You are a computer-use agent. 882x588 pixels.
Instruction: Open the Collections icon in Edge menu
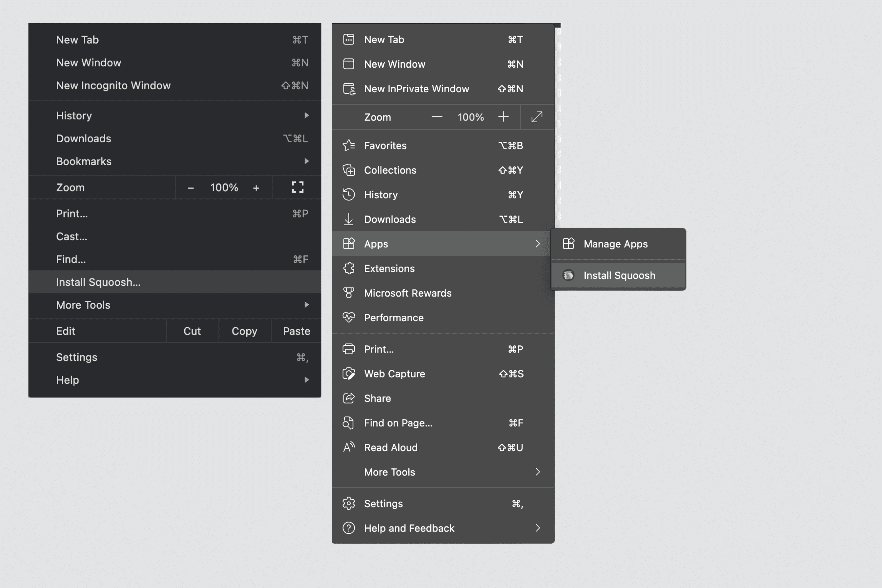click(x=349, y=170)
